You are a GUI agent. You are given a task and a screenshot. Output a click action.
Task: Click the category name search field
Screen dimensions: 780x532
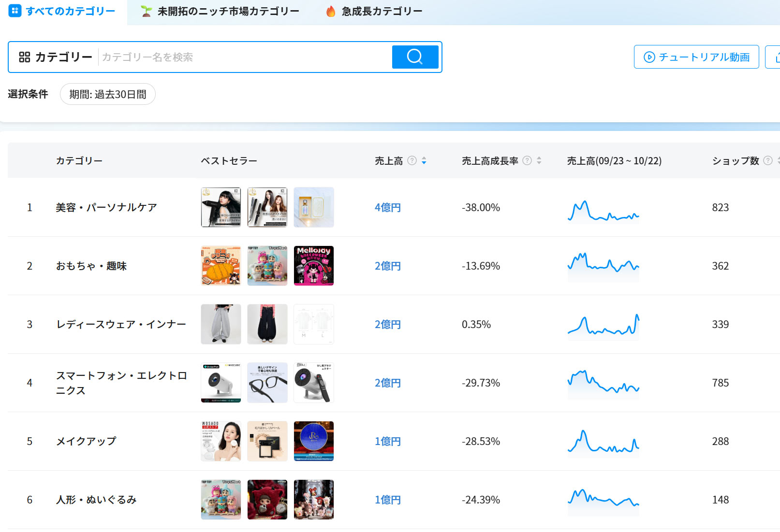[244, 57]
